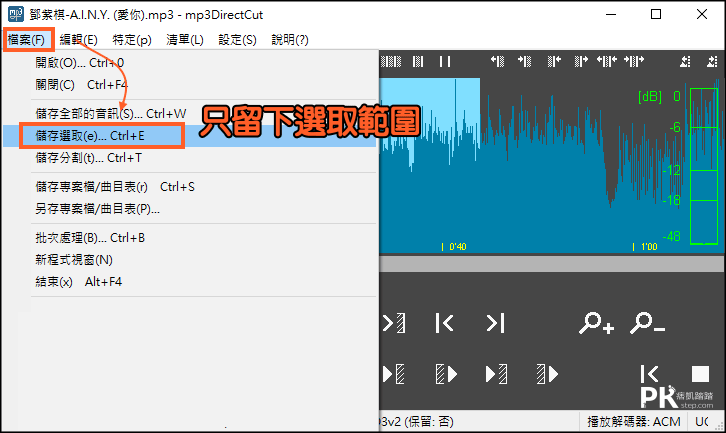This screenshot has width=726, height=433.
Task: Move selection start left with arrow icon
Action: (498, 61)
